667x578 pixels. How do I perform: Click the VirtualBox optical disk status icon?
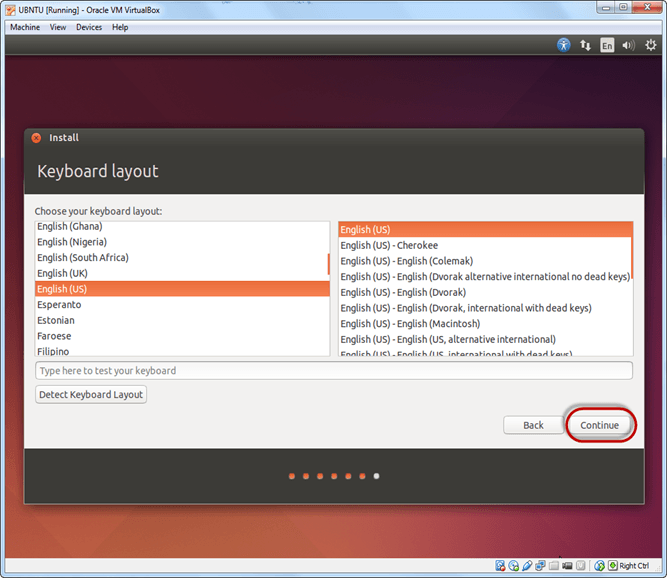click(x=514, y=566)
